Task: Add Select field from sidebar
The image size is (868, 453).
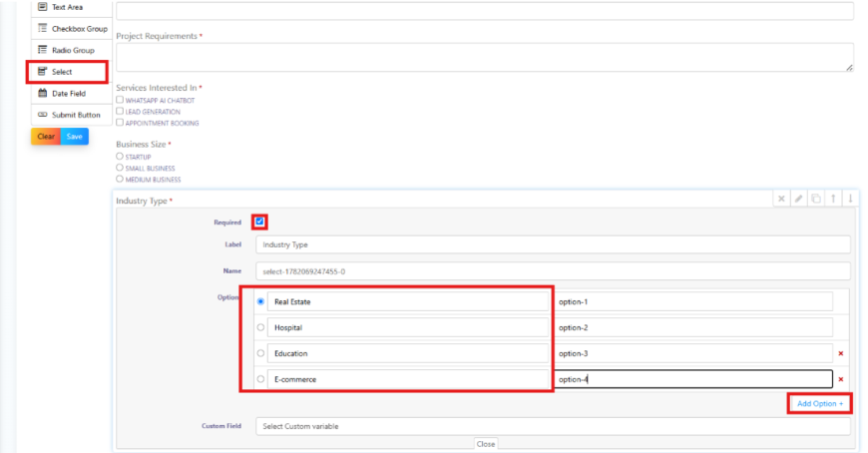Action: click(72, 72)
